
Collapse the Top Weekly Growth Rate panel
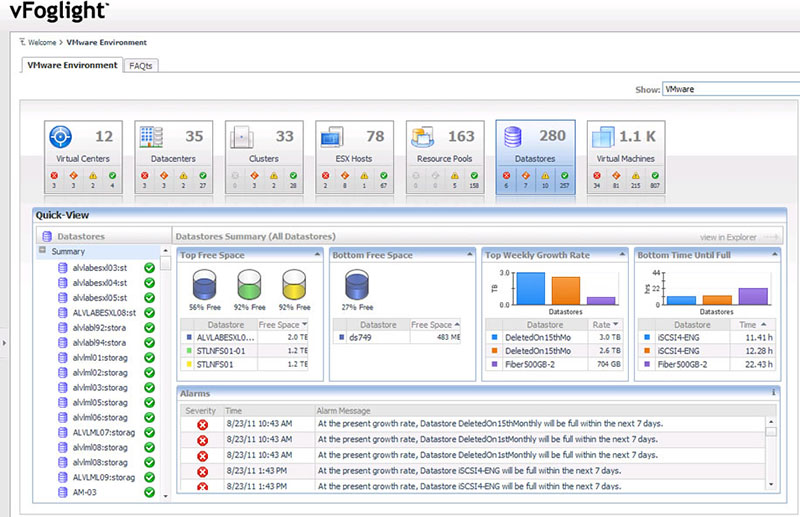(x=622, y=254)
